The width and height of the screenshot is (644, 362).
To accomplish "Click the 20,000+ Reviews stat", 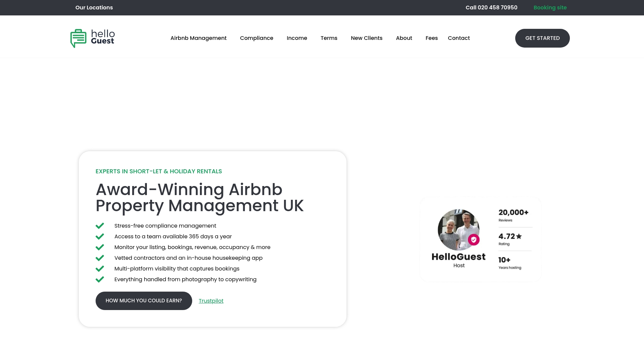I will point(514,215).
